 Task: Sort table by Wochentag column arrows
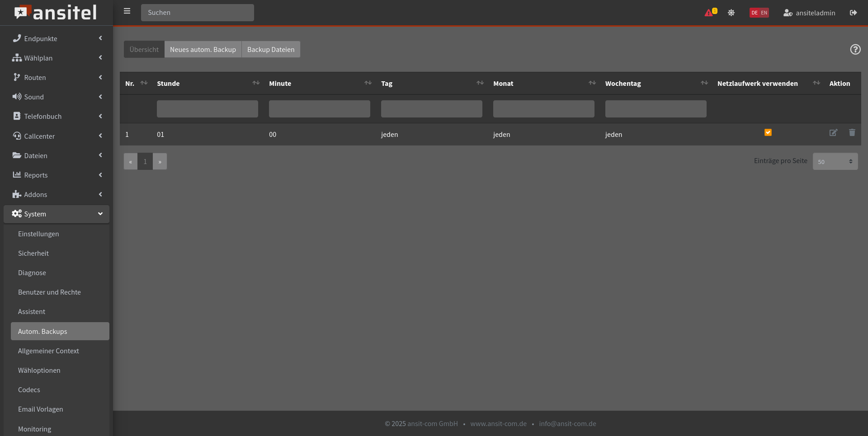(x=704, y=83)
